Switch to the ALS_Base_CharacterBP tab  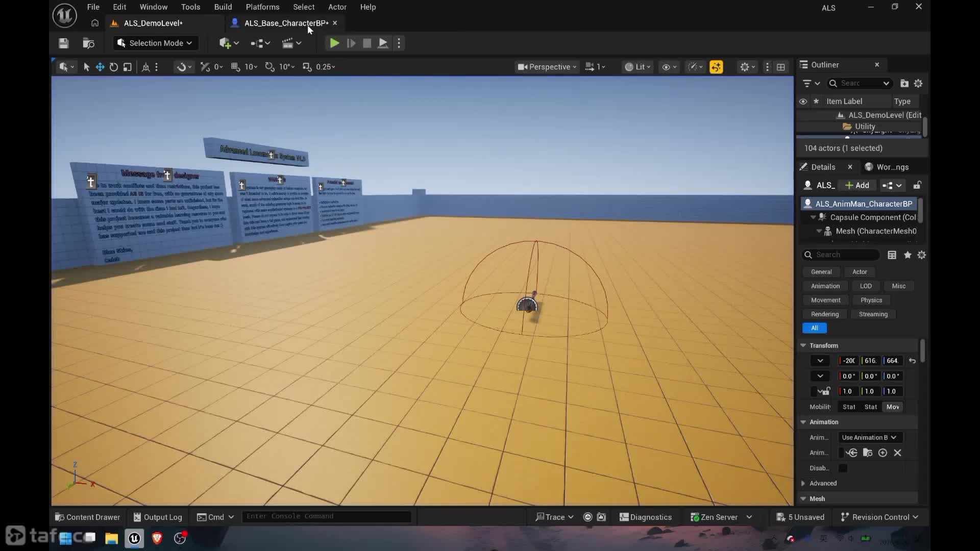pos(286,23)
